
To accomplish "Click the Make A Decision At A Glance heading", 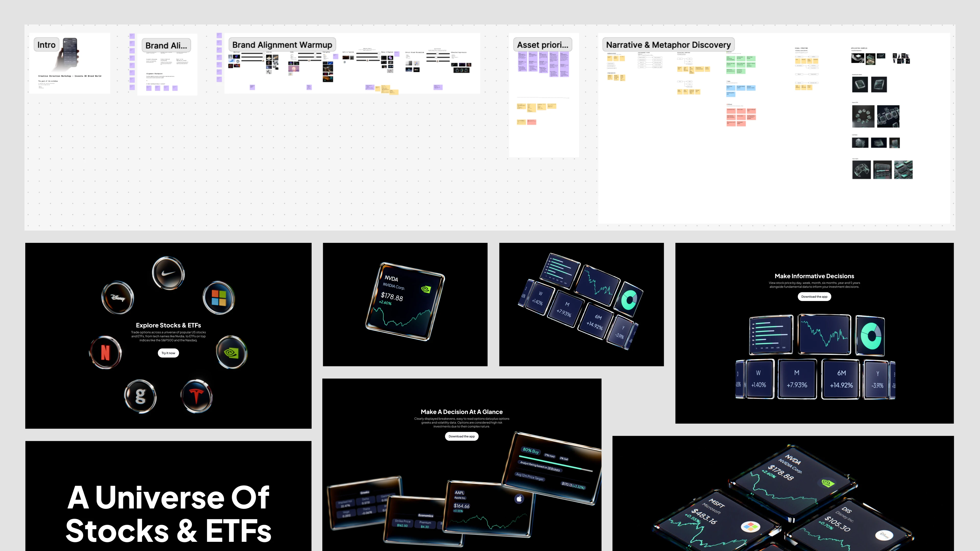I will point(461,412).
